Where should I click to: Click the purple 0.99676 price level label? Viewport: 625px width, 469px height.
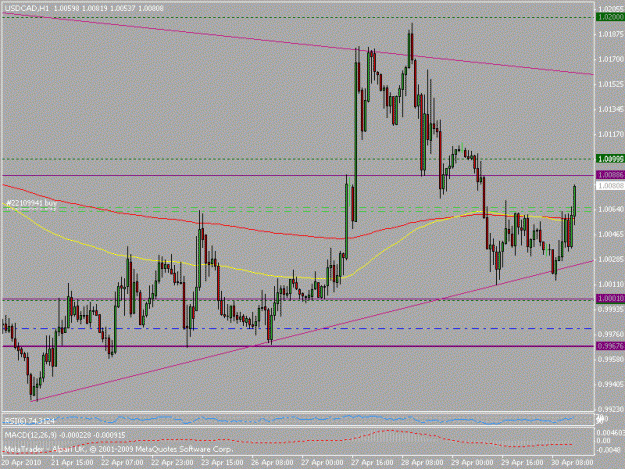(x=610, y=346)
